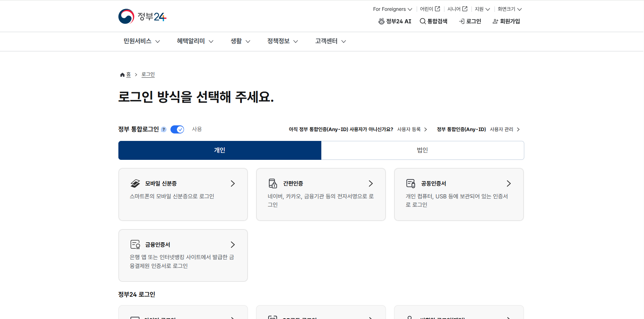Click the arrow on 모바일 신분증 card

click(x=233, y=183)
